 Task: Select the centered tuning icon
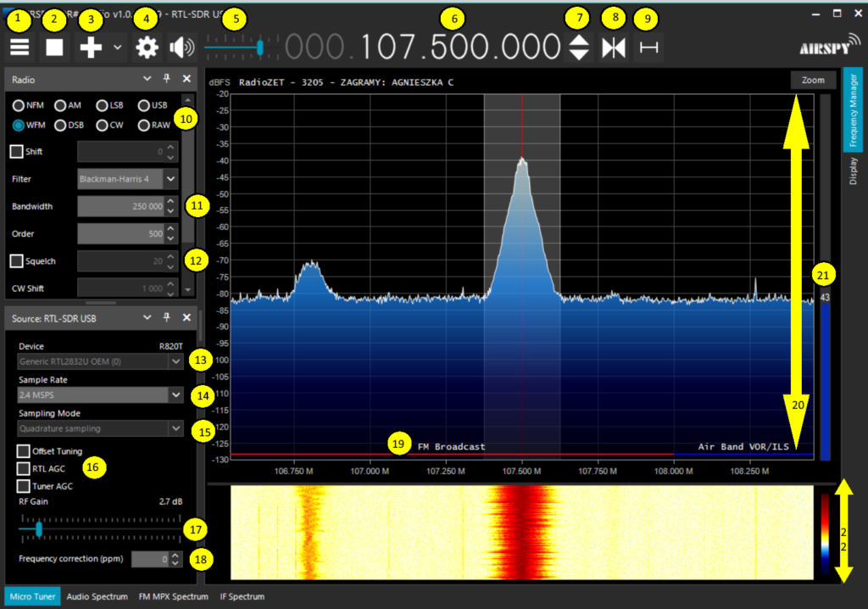pyautogui.click(x=613, y=47)
